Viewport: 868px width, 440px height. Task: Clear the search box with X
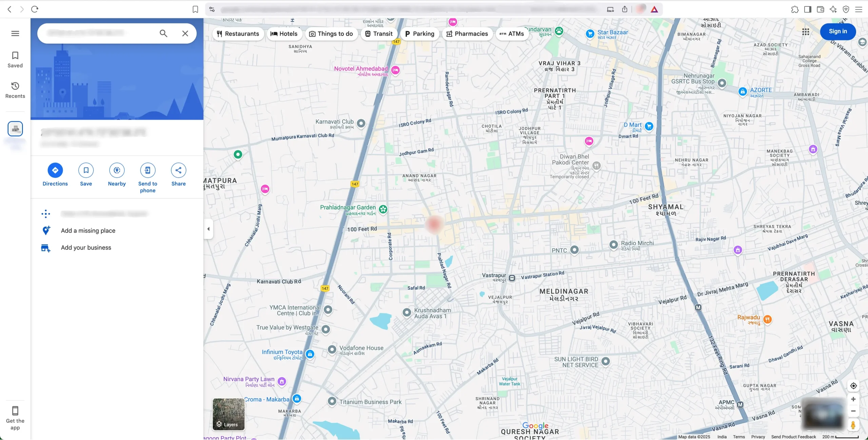(185, 33)
